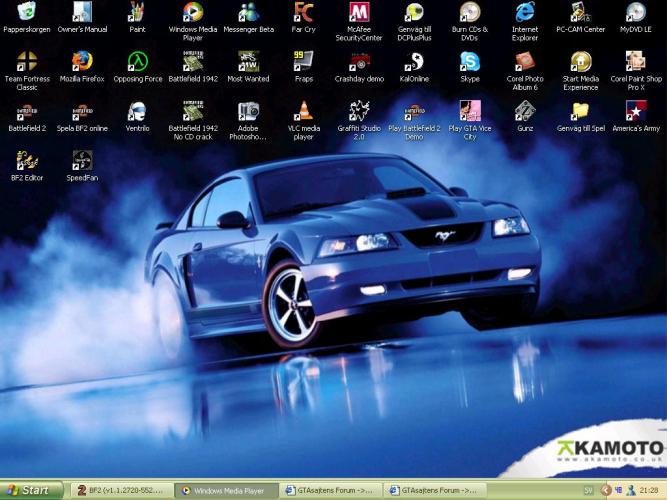Activate the Windows Media Player taskbar button
667x500 pixels.
(223, 490)
